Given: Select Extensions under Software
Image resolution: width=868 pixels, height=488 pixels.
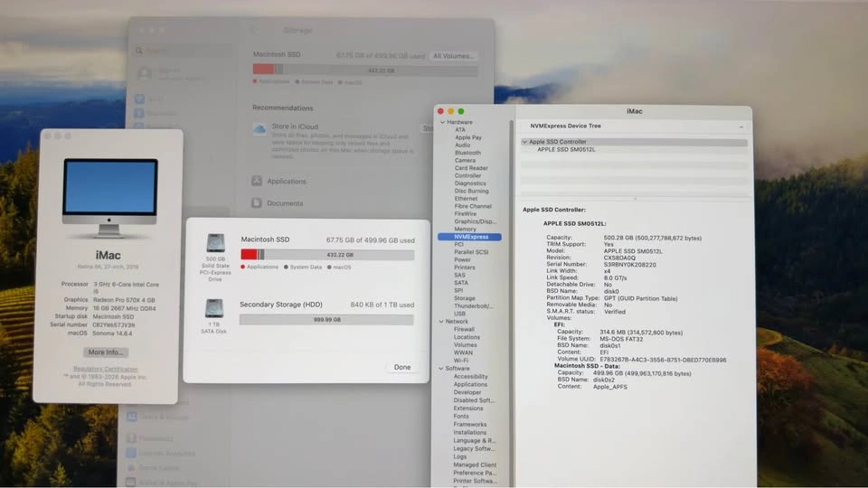Looking at the screenshot, I should tap(468, 408).
